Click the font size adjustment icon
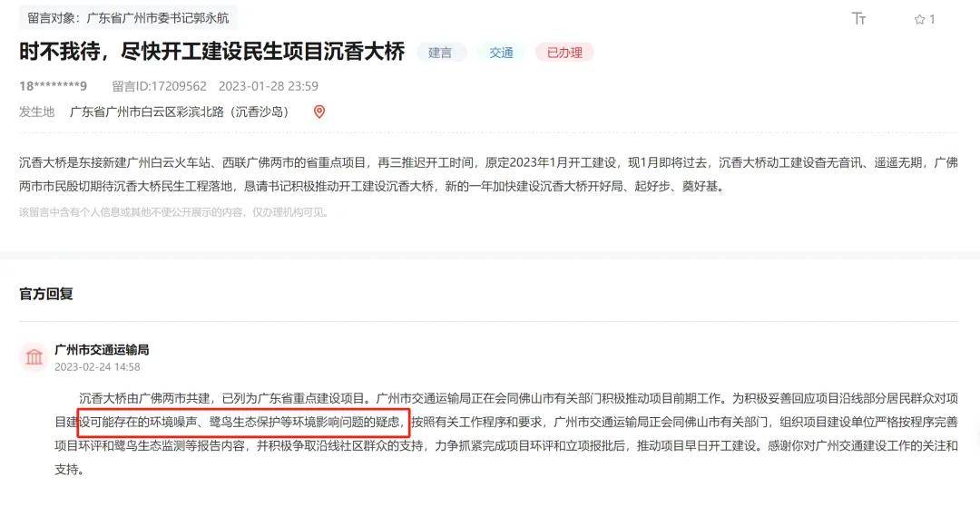The image size is (980, 516). [x=858, y=19]
